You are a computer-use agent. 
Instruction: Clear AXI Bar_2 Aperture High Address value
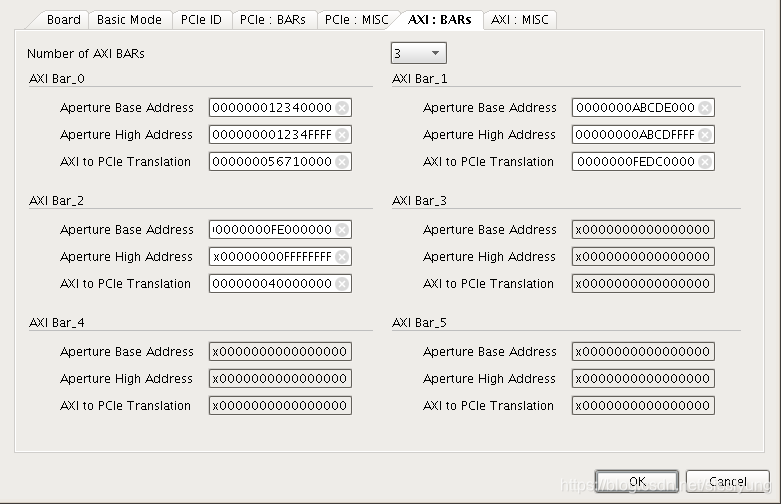[342, 256]
